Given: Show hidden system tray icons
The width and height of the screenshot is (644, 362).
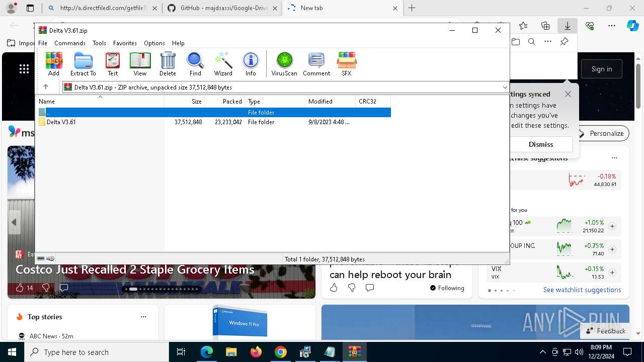Looking at the screenshot, I should (x=542, y=352).
